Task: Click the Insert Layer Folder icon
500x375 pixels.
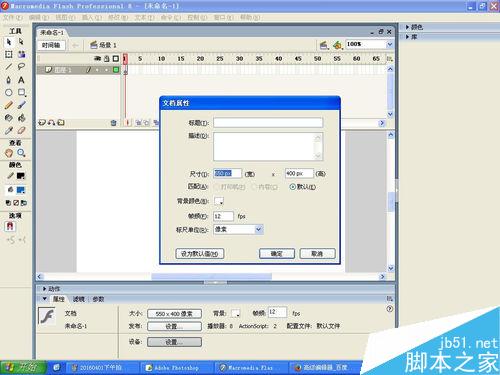Action: [61, 123]
